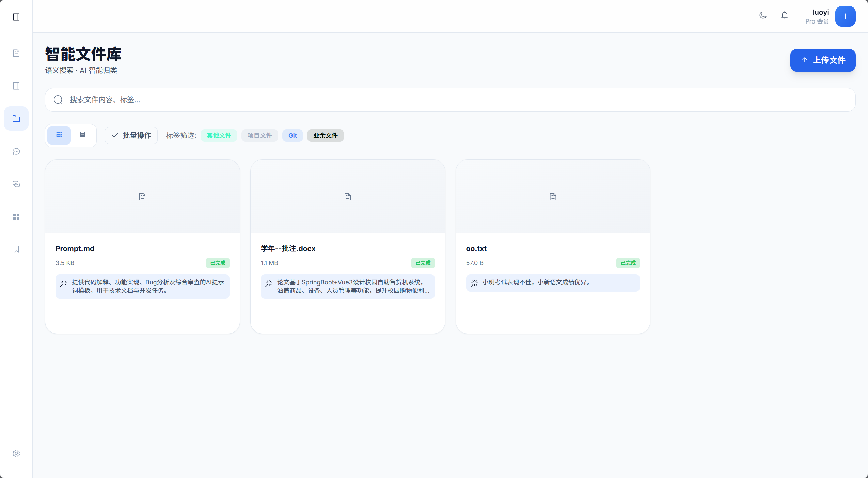The width and height of the screenshot is (868, 478).
Task: Open settings gear in sidebar
Action: coord(16,453)
